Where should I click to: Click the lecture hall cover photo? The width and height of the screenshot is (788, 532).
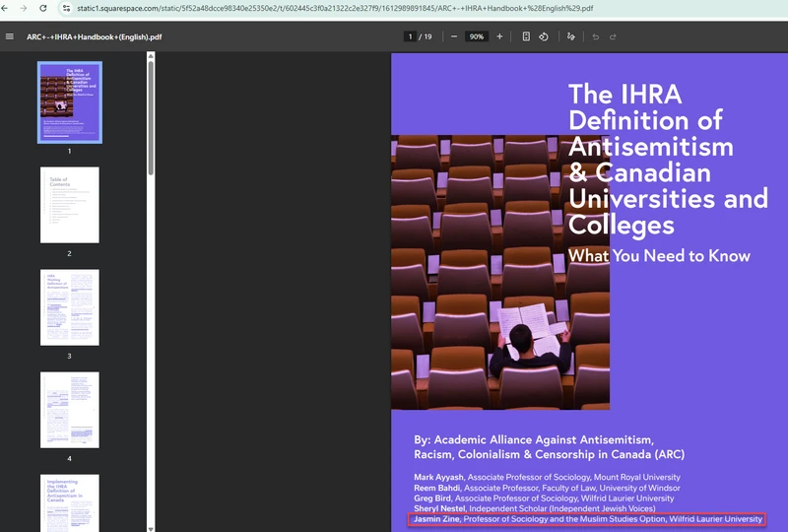point(500,272)
